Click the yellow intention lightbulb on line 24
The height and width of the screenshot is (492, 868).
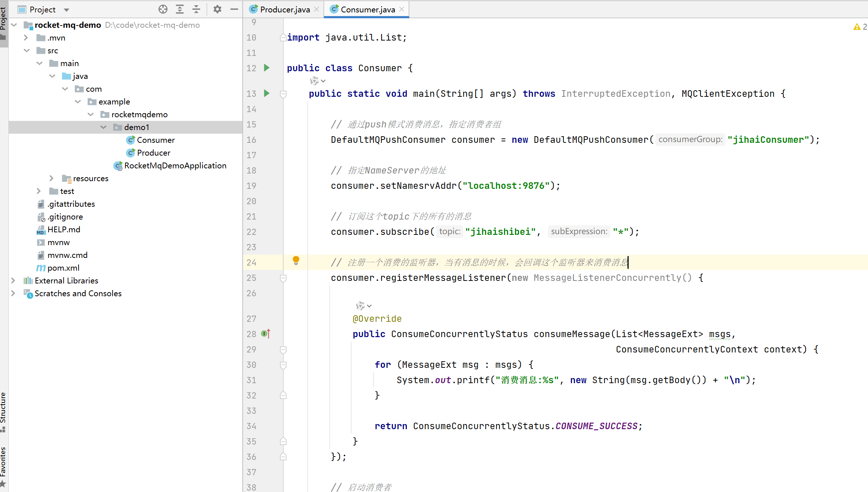296,261
